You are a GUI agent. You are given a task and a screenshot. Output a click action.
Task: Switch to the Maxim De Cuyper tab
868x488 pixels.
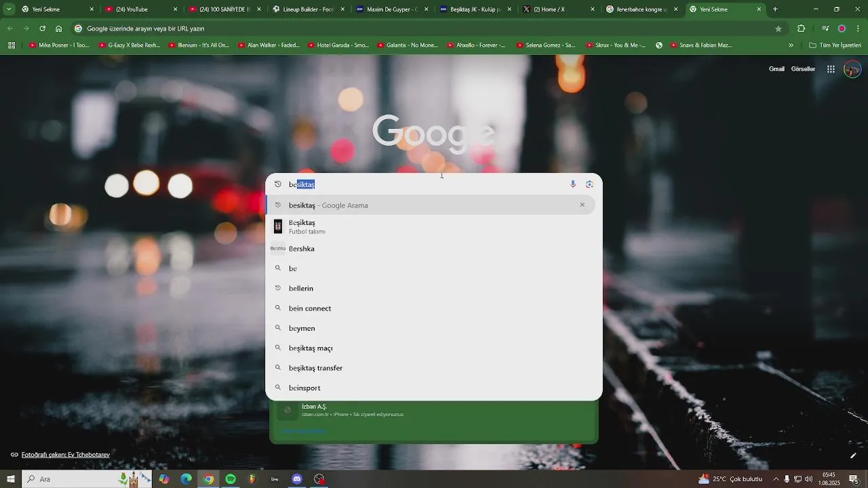click(393, 9)
